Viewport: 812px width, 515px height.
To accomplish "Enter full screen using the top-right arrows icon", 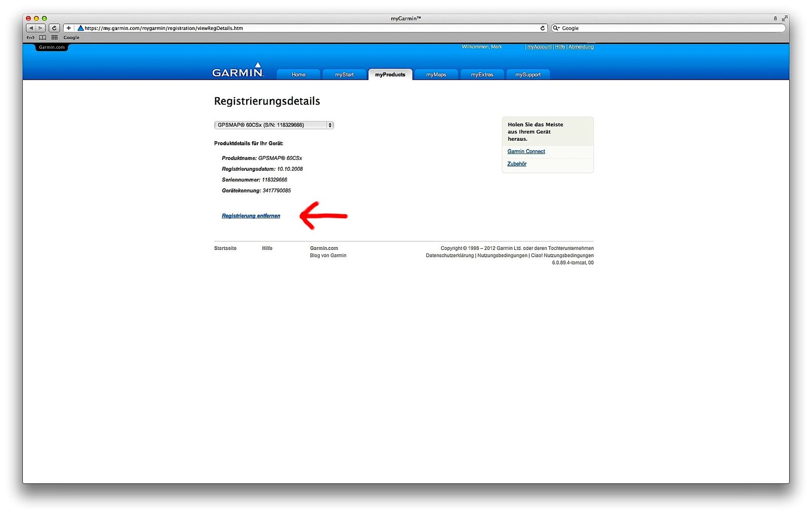I will (784, 18).
